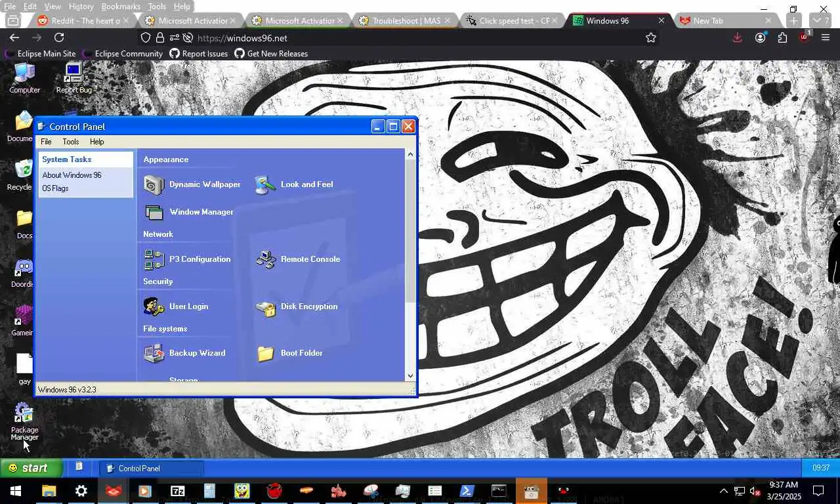Open the Firefox extensions puzzle icon
Viewport: 840px width, 504px height.
(x=782, y=37)
